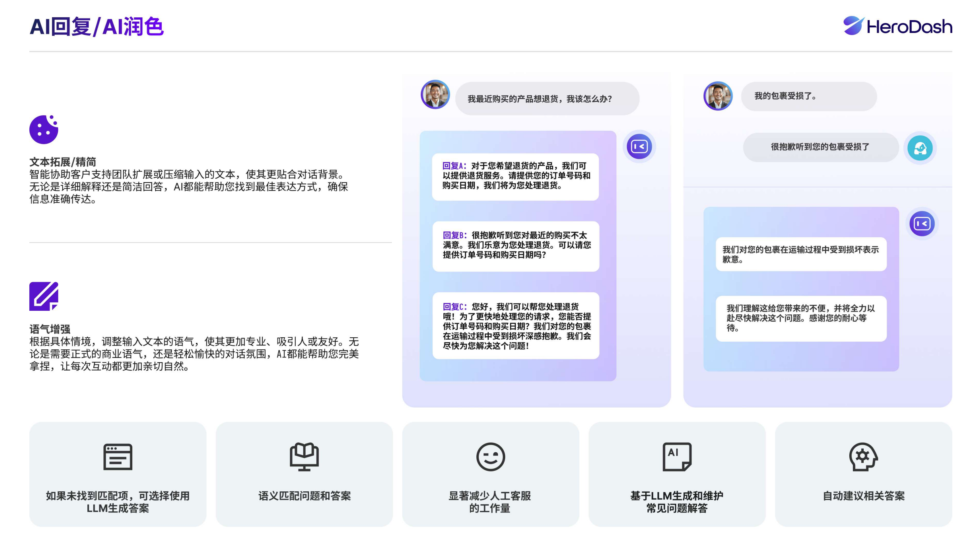Screen dimensions: 980x550
Task: Select the polished reply ending with 歉意
Action: click(801, 254)
